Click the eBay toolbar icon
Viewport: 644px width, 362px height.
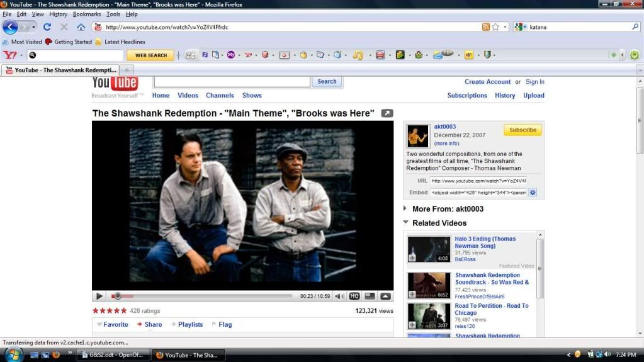468,55
